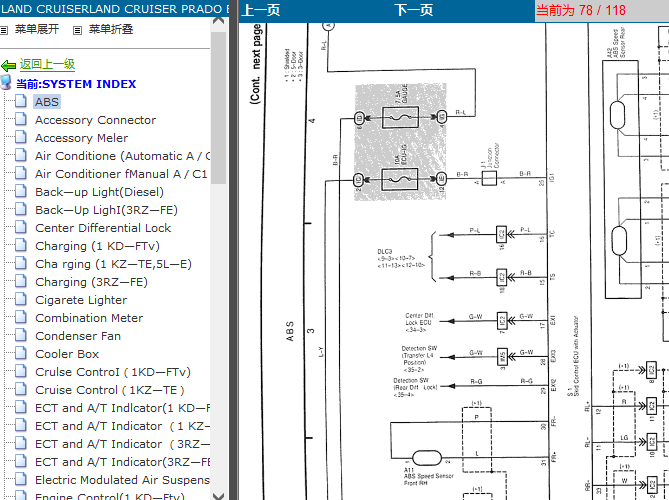Click the sidebar scrollbar down arrow

click(218, 496)
